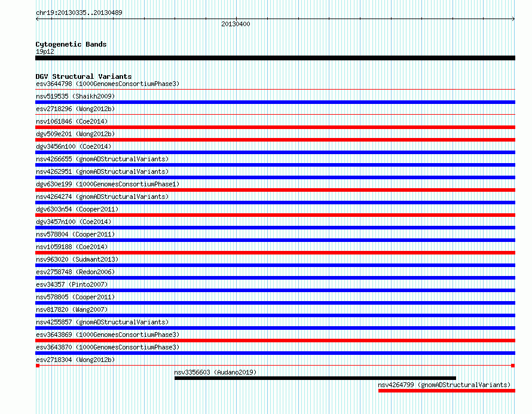Click the blue bar under nsv817820
The width and height of the screenshot is (532, 414).
click(275, 315)
